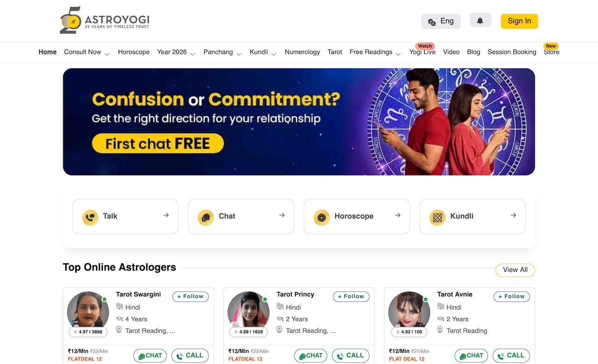The image size is (598, 364).
Task: Click View All astrologers
Action: (515, 270)
